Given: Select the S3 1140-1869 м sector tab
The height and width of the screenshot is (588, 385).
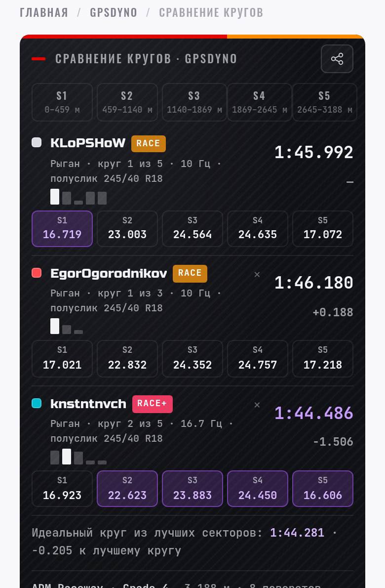Looking at the screenshot, I should pos(194,102).
